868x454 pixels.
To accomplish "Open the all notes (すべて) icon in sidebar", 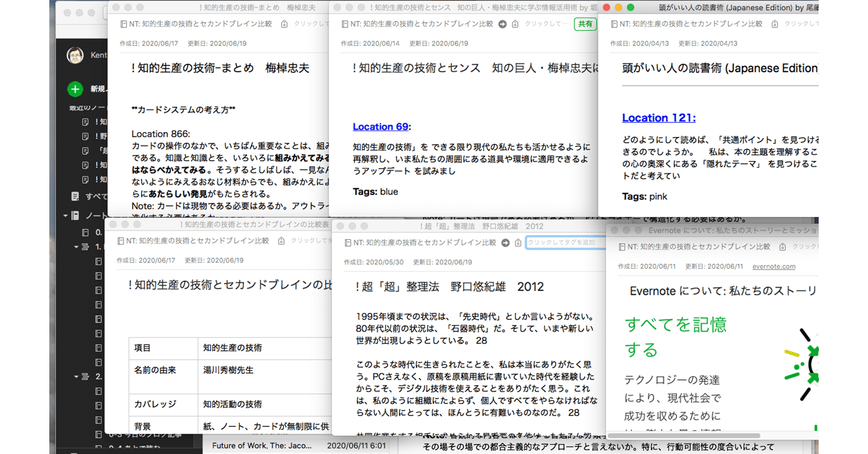I will pyautogui.click(x=75, y=196).
